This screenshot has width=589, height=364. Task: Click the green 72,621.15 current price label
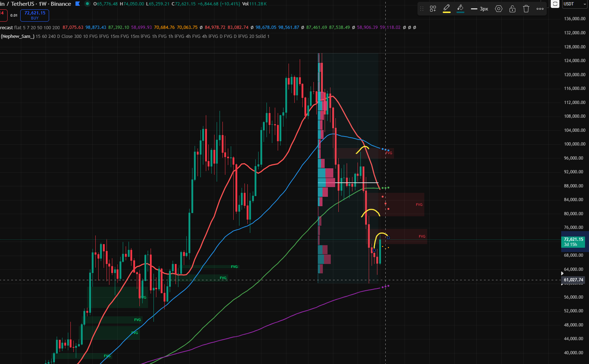point(573,242)
